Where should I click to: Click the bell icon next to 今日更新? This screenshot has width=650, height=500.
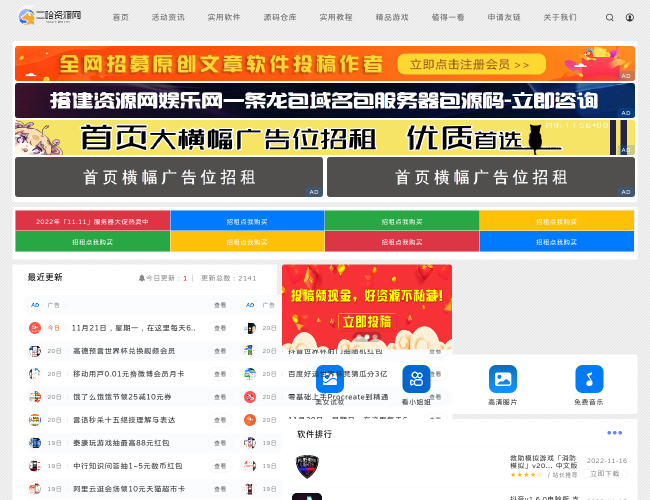click(x=142, y=278)
